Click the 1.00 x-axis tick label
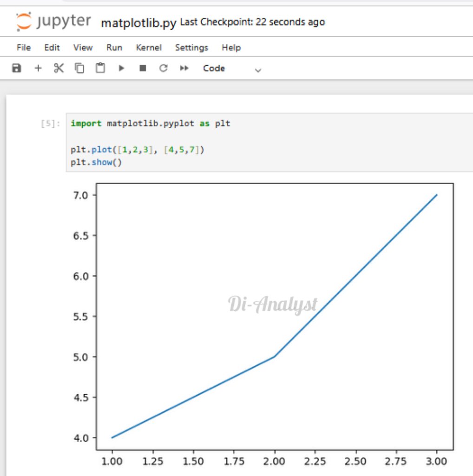 click(112, 462)
